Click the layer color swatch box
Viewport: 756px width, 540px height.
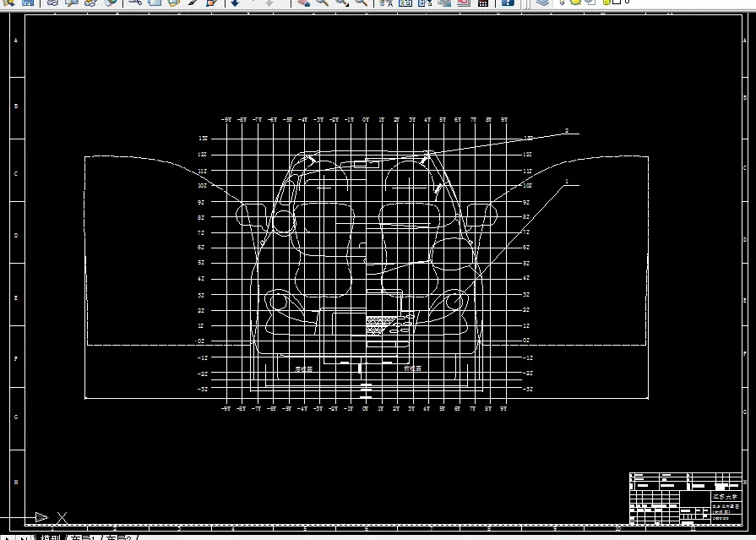coord(616,2)
